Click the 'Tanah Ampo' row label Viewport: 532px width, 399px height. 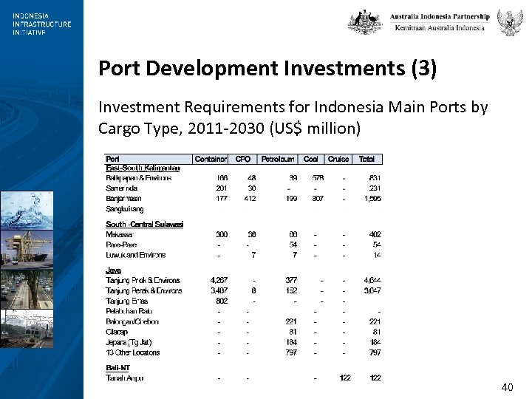pyautogui.click(x=125, y=378)
